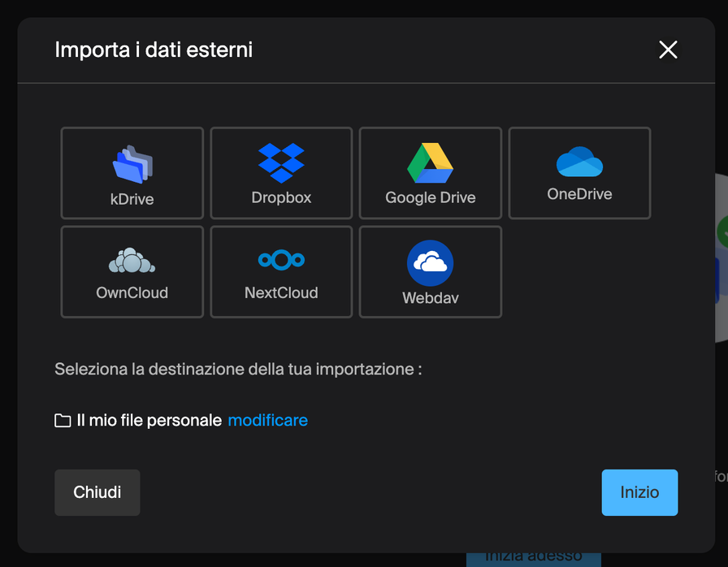Select the kDrive folder icon
Viewport: 728px width, 567px height.
[x=132, y=164]
